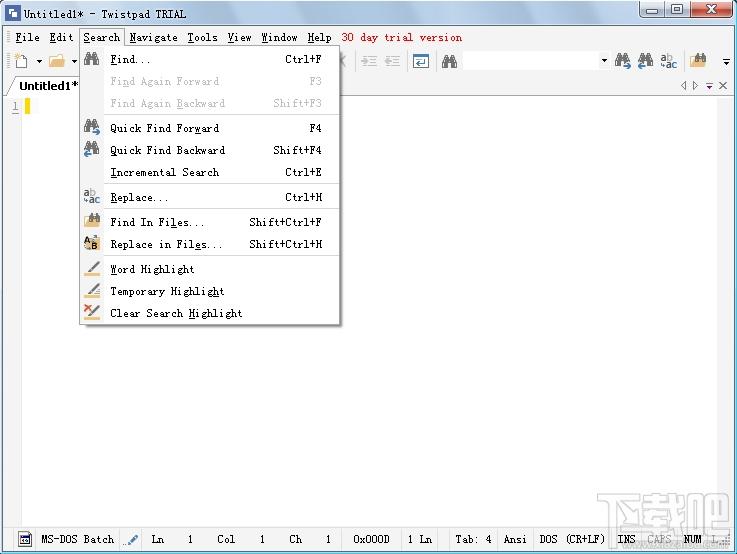
Task: Click MS-DOS Batch syntax in status bar
Action: click(78, 539)
